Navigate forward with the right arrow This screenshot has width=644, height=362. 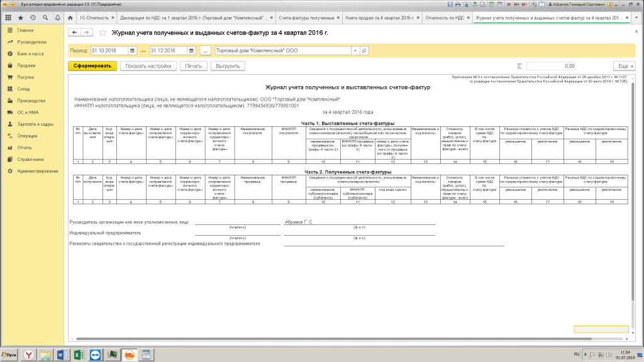87,33
